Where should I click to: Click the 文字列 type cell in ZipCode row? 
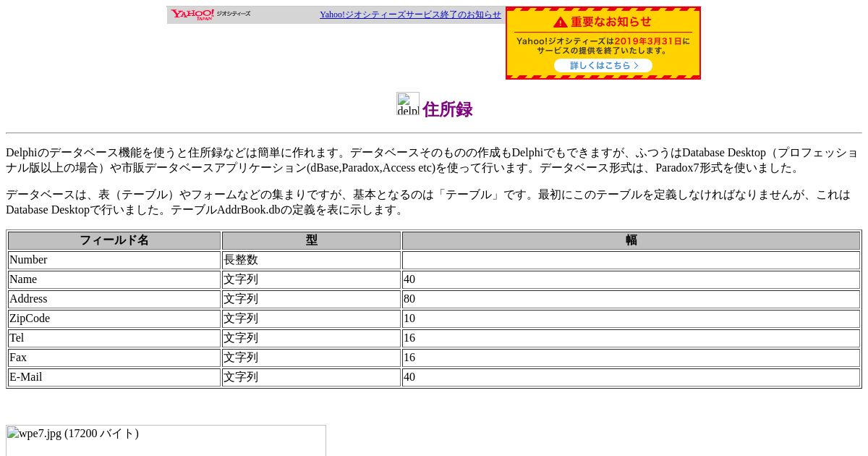click(x=311, y=318)
